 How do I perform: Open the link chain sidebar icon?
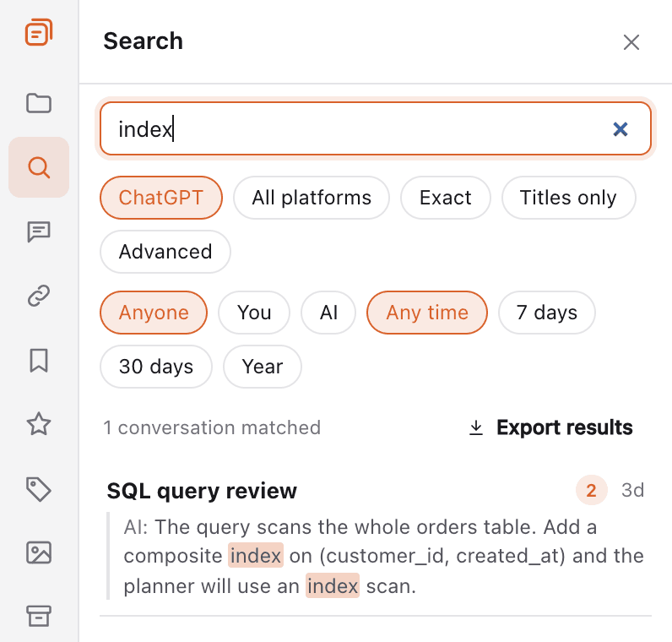[x=39, y=296]
